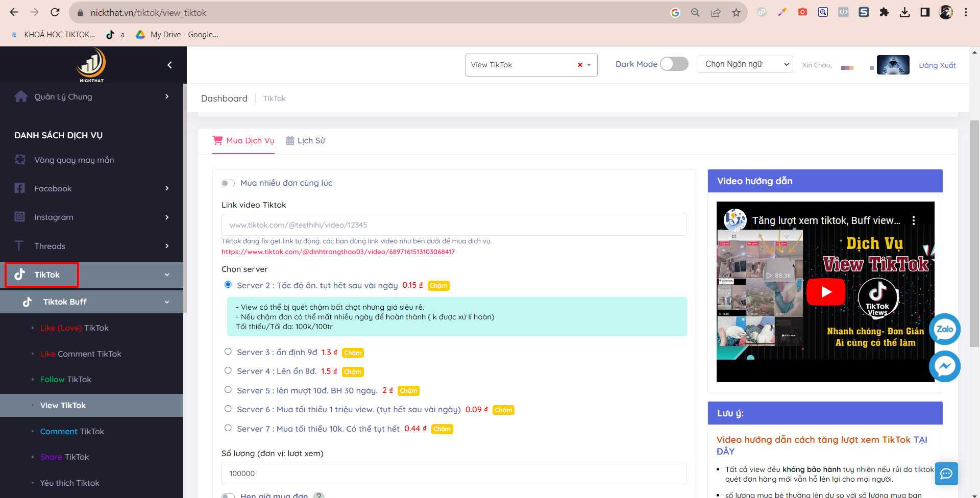This screenshot has height=498, width=980.
Task: Click the YouTube channel avatar on the video
Action: pyautogui.click(x=735, y=220)
